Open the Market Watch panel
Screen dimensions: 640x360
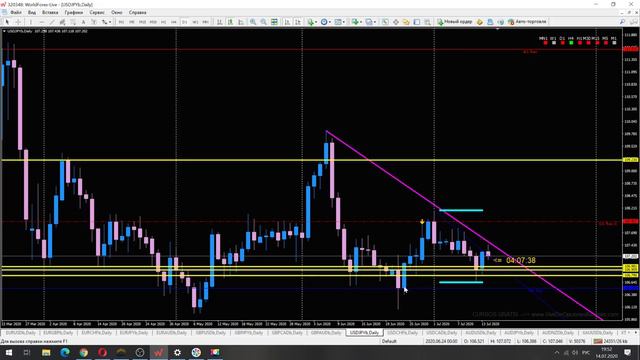point(385,22)
